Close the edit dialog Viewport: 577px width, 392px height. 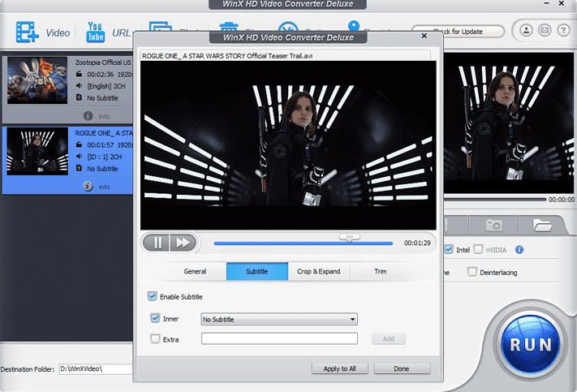tap(424, 36)
